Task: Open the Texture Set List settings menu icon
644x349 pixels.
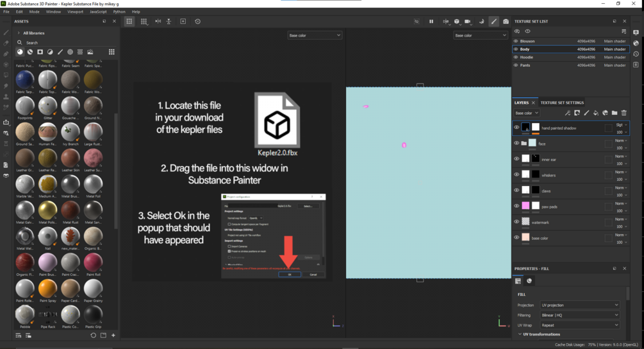Action: 624,31
